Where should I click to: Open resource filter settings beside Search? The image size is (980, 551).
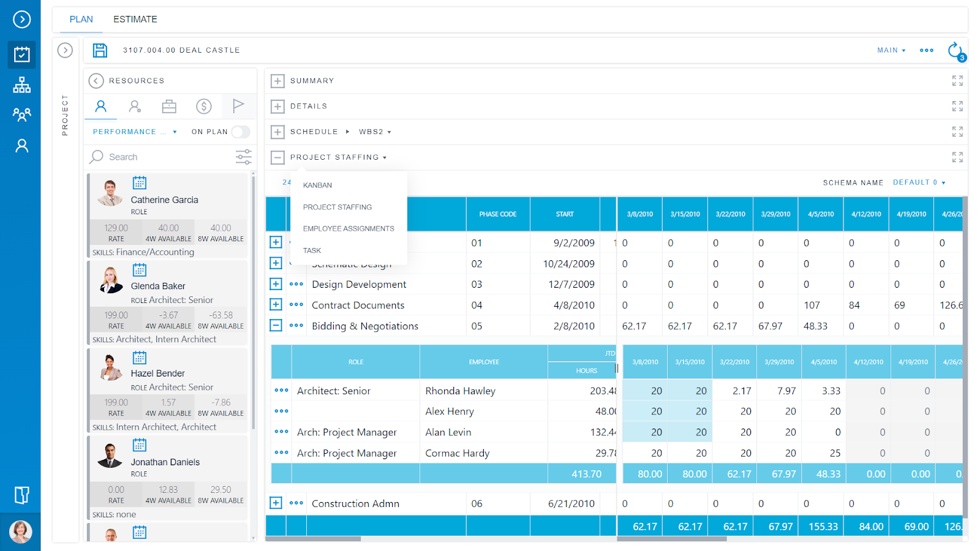point(243,157)
